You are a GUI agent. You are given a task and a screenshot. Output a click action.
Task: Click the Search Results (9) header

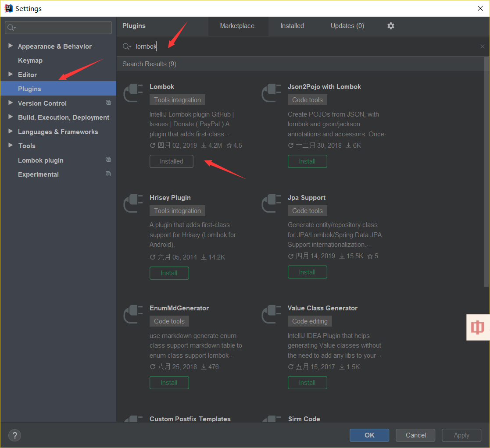(x=150, y=64)
